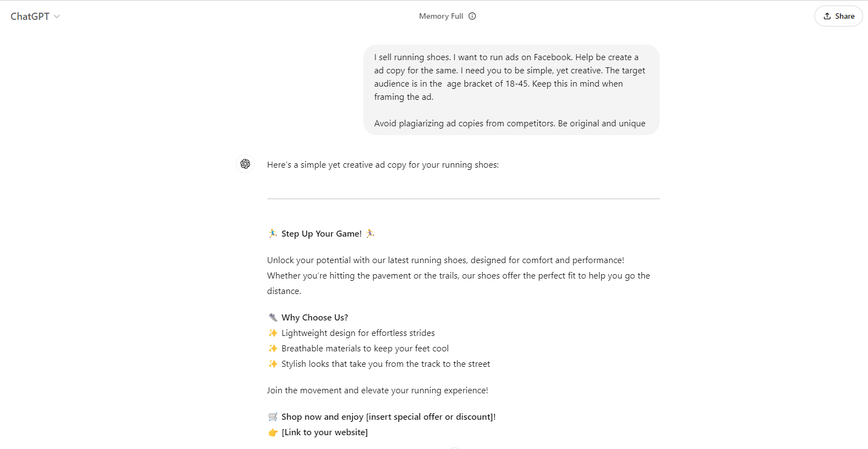
Task: Click the Step Up Your Game heading
Action: coord(321,233)
